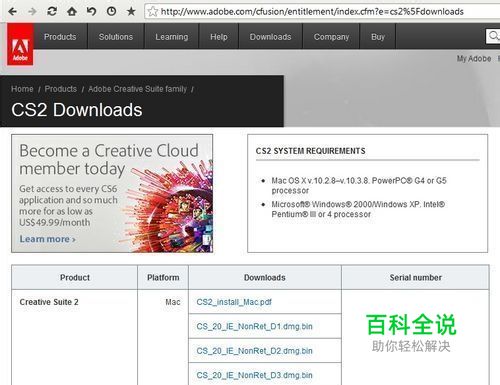Open the Products menu
500x385 pixels.
tap(60, 37)
